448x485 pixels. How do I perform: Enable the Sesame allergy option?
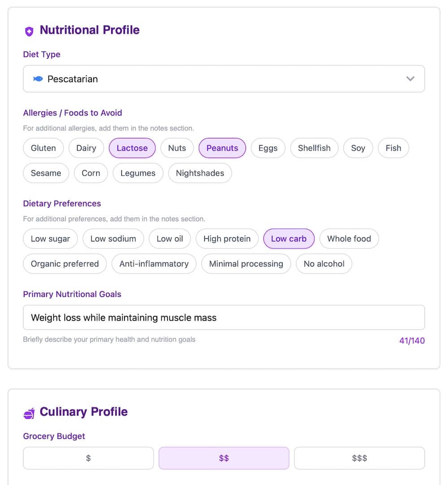tap(46, 173)
